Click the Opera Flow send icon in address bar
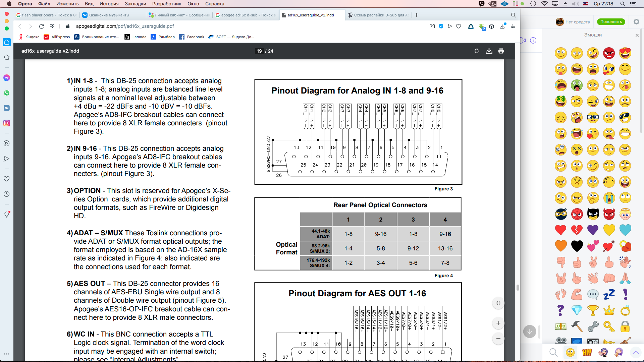 pos(450,26)
